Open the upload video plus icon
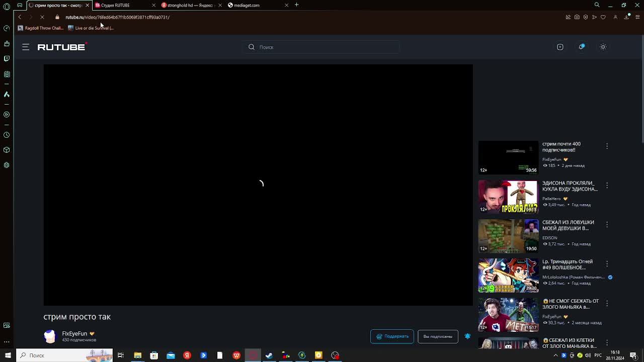The image size is (644, 362). coord(560,47)
